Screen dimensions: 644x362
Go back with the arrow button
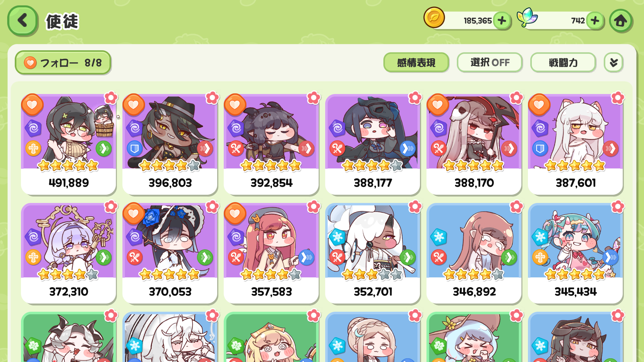[22, 21]
